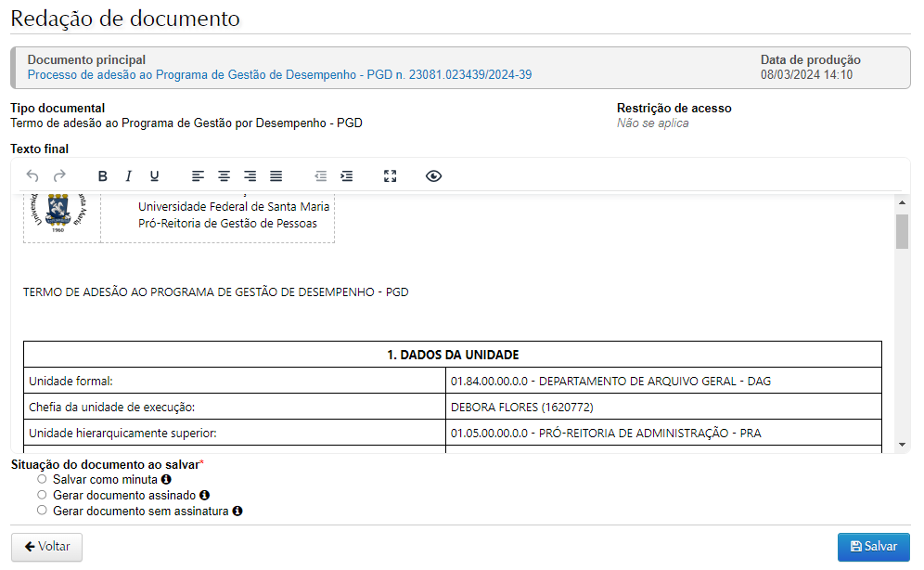Select Gerar documento assinado option
Viewport: 924px width, 570px height.
[x=42, y=496]
